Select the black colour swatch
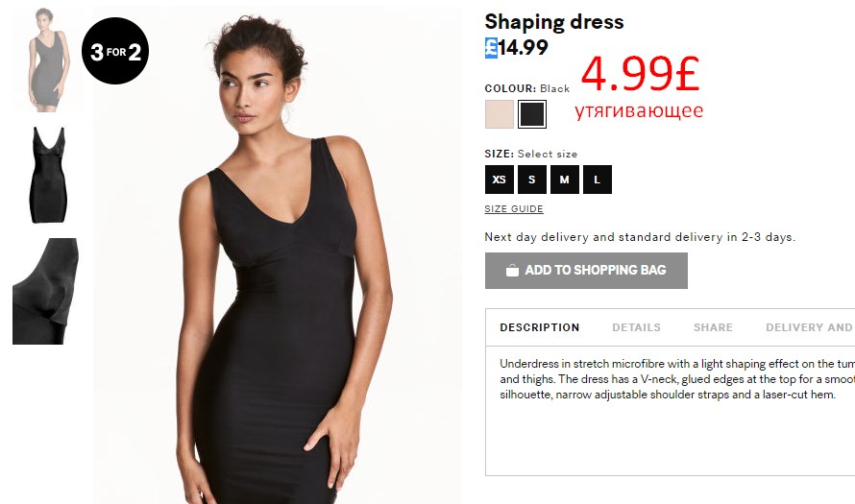The width and height of the screenshot is (855, 504). (x=531, y=114)
